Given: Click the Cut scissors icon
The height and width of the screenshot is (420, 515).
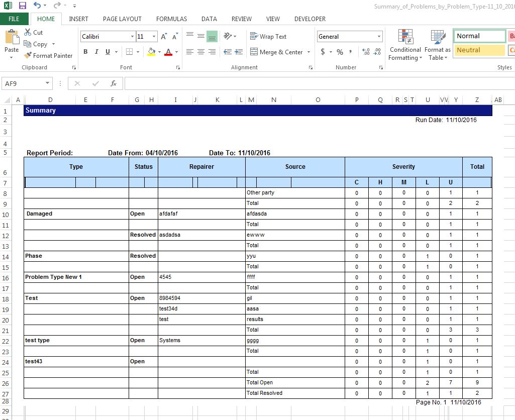Looking at the screenshot, I should pos(28,32).
